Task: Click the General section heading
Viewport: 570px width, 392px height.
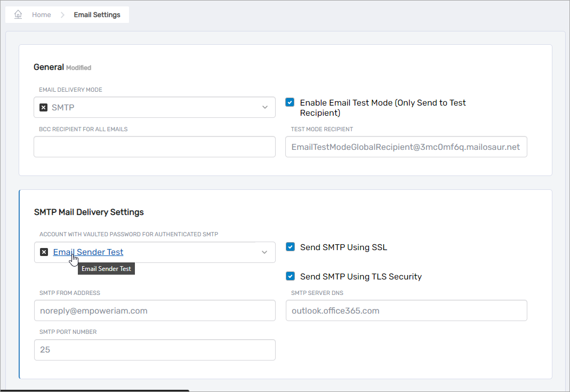Action: 49,67
